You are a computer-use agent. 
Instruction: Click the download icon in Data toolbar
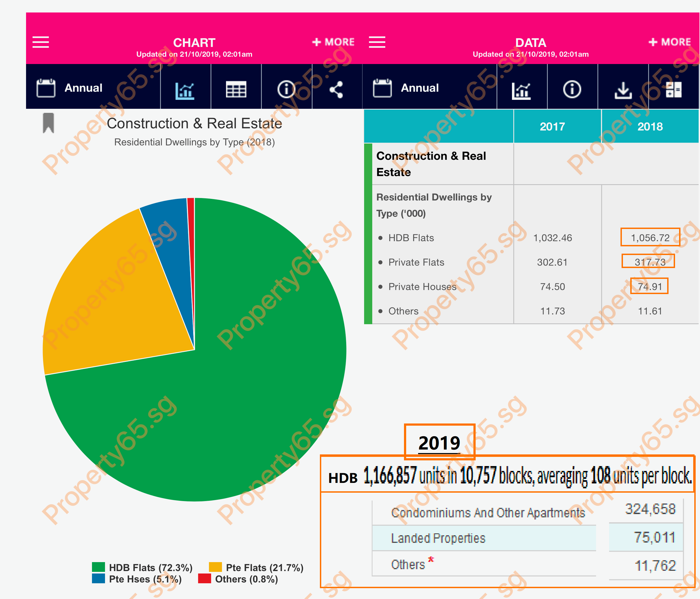tap(623, 90)
